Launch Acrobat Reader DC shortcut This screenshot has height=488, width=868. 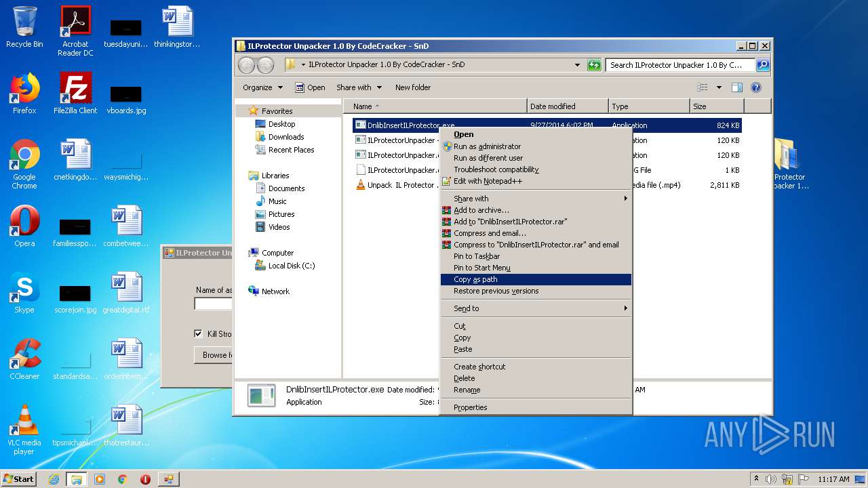click(75, 30)
